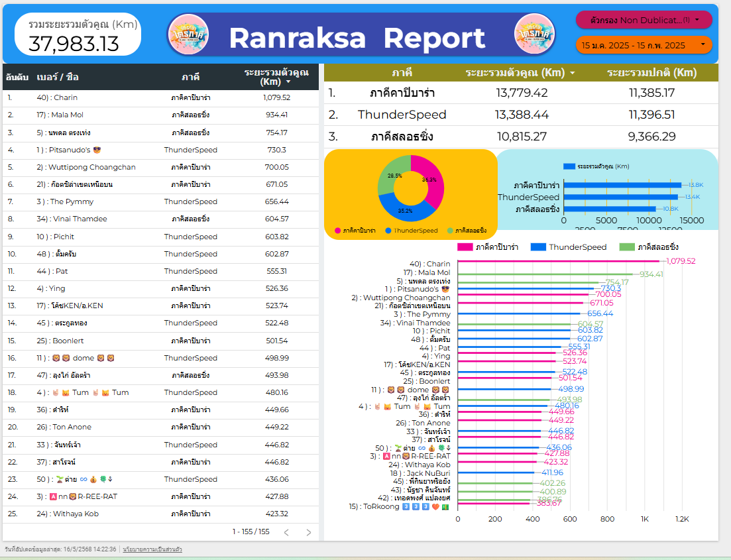Click sort arrow on team table ระยะรวมตัวคูณ column

[x=572, y=73]
